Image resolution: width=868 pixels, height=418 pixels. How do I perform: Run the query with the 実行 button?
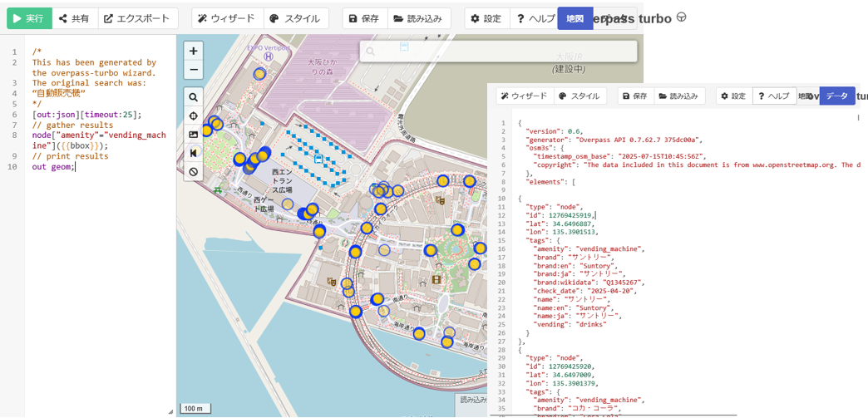click(29, 18)
